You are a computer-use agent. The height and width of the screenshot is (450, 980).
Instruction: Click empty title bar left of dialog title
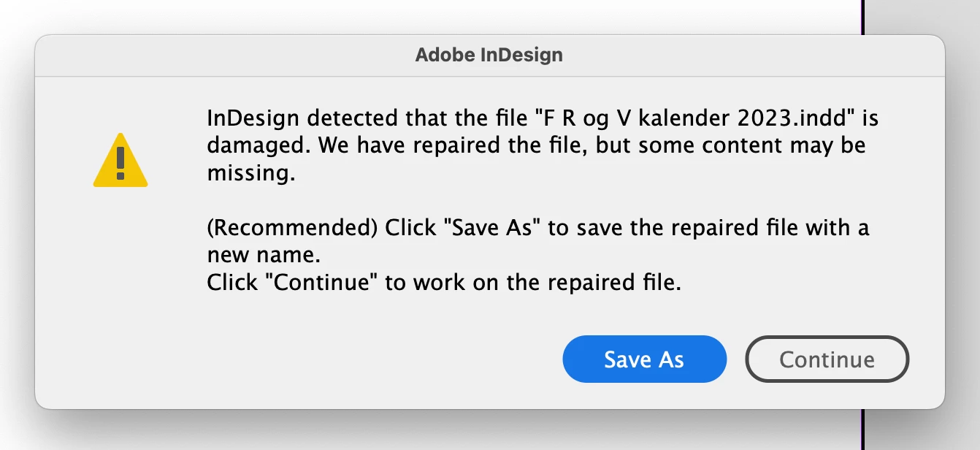tap(219, 55)
